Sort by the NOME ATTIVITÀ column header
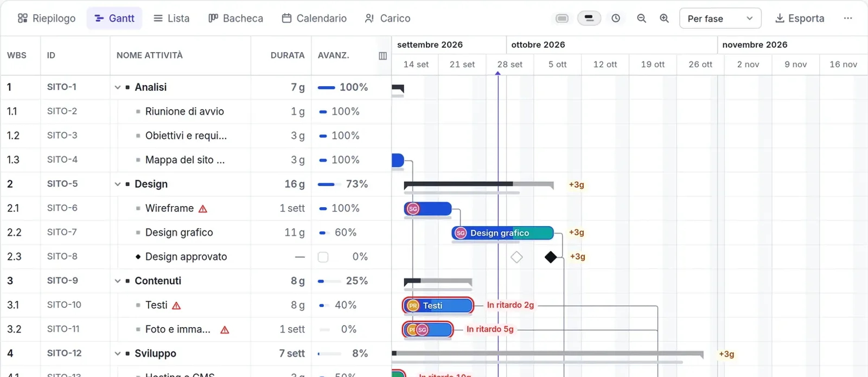The height and width of the screenshot is (377, 868). (x=149, y=55)
